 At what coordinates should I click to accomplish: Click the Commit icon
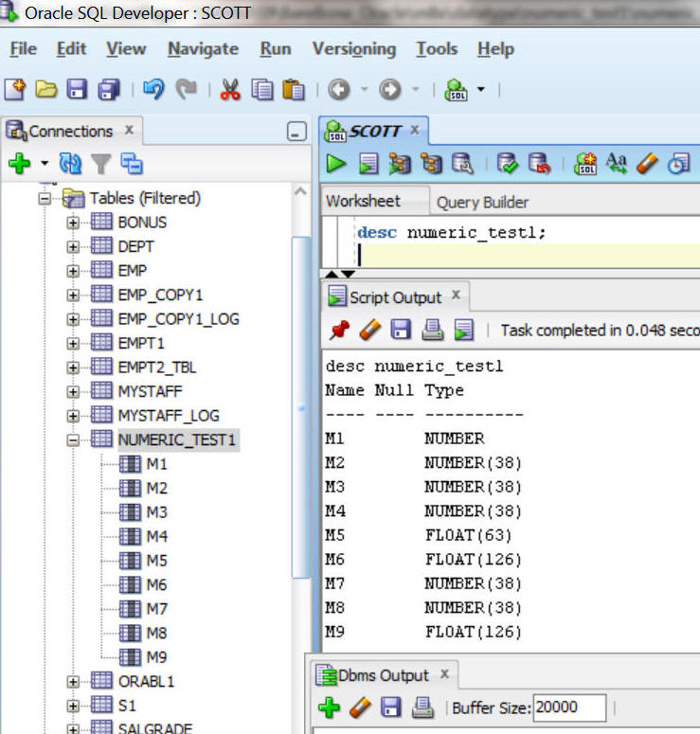[507, 164]
